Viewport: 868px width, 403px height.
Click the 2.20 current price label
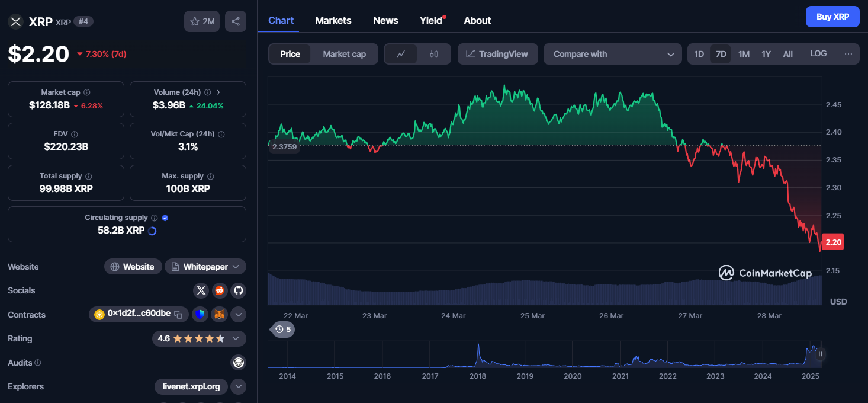point(833,242)
